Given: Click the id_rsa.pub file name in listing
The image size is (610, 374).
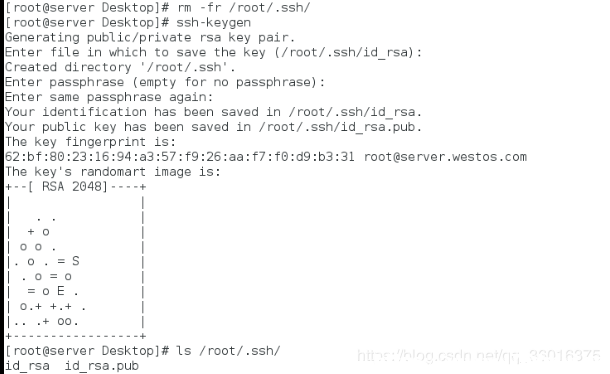Looking at the screenshot, I should pos(102,366).
